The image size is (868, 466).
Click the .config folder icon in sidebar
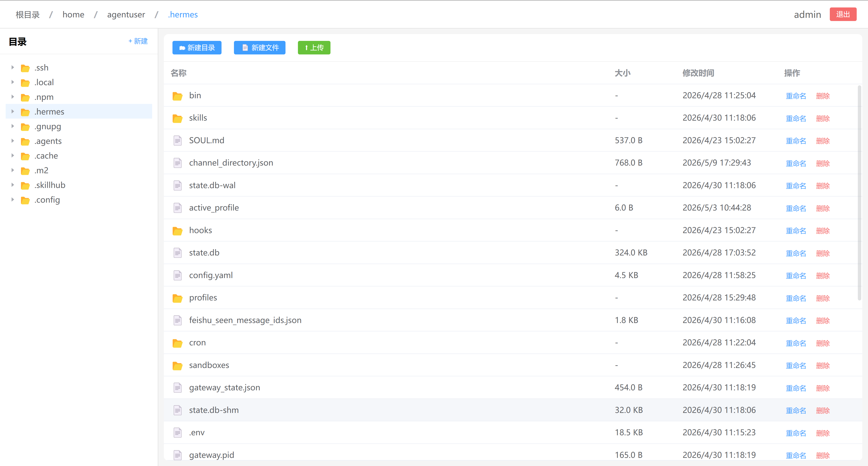pos(25,200)
